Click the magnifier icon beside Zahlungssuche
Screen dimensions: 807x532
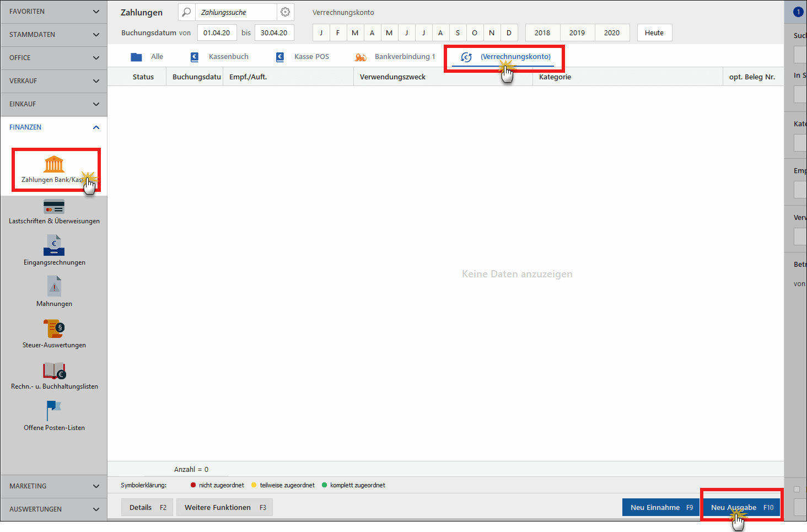pos(187,12)
